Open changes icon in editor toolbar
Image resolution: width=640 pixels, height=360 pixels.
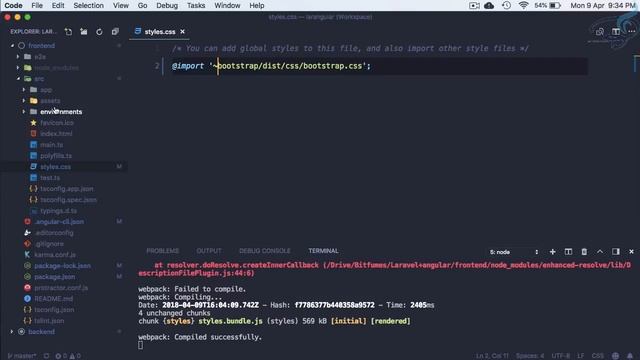pos(600,32)
